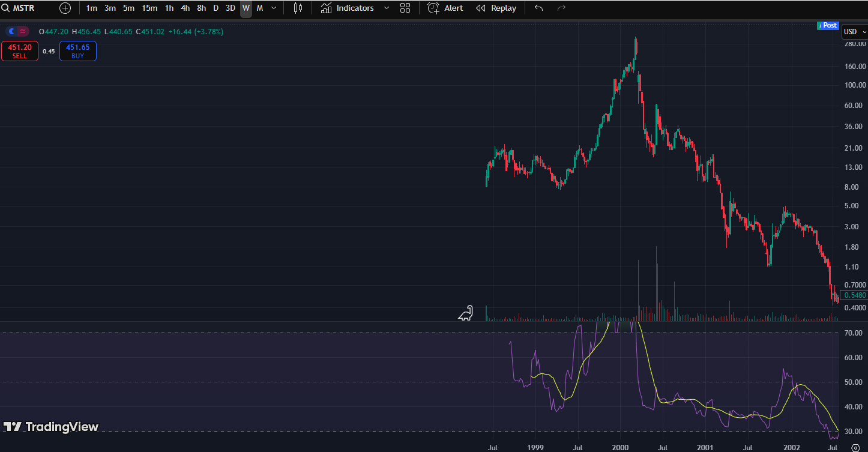
Task: Click the dinosaur icon on the chart
Action: [466, 313]
